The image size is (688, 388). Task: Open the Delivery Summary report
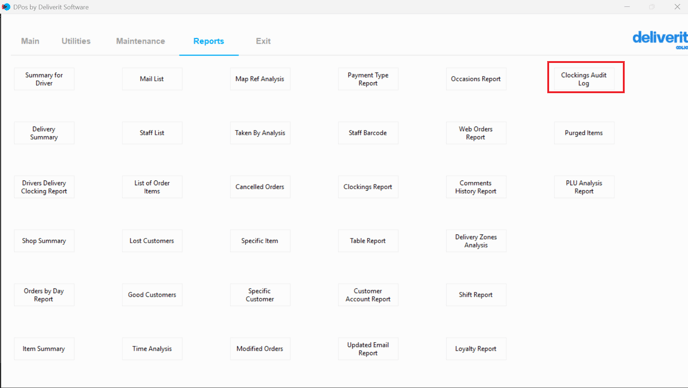coord(44,133)
